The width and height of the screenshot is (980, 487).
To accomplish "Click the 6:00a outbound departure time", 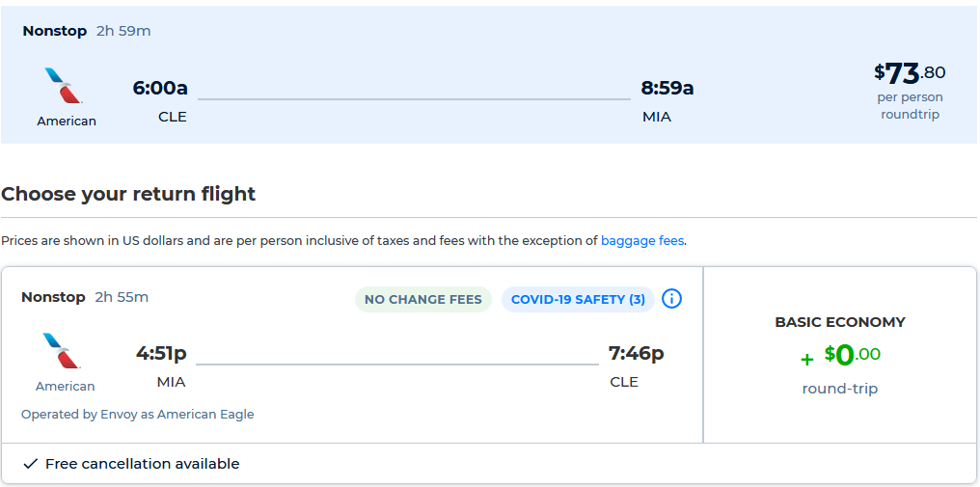I will (x=160, y=89).
